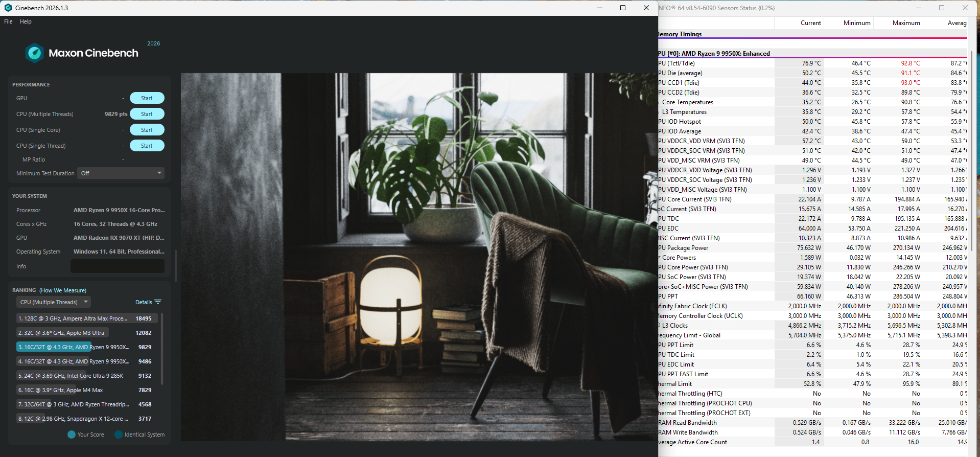980x457 pixels.
Task: Click the system Info text field
Action: [x=118, y=266]
